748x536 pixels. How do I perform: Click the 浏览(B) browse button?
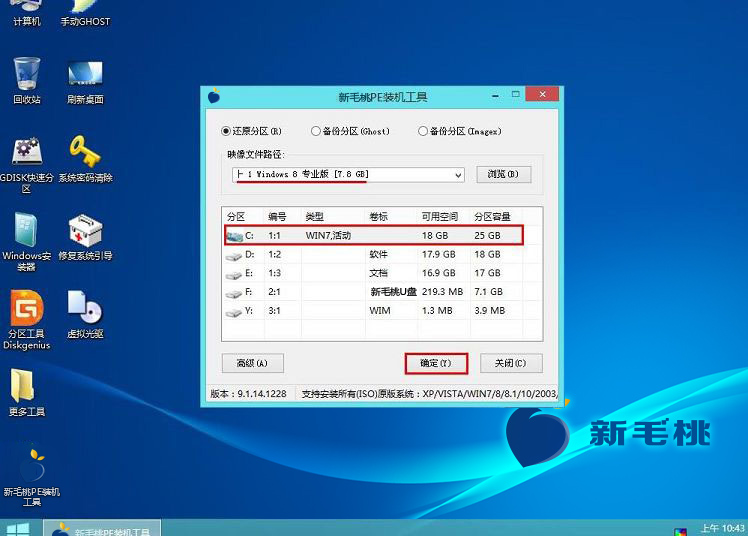coord(503,175)
